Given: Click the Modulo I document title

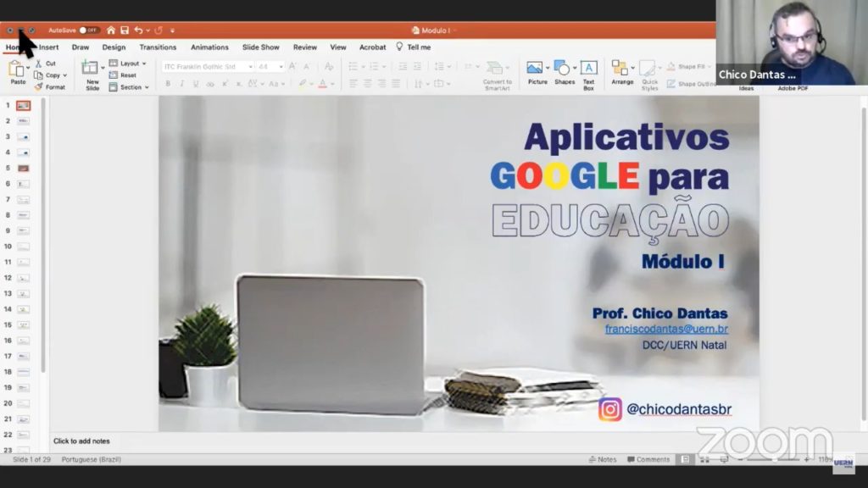Looking at the screenshot, I should [x=436, y=30].
